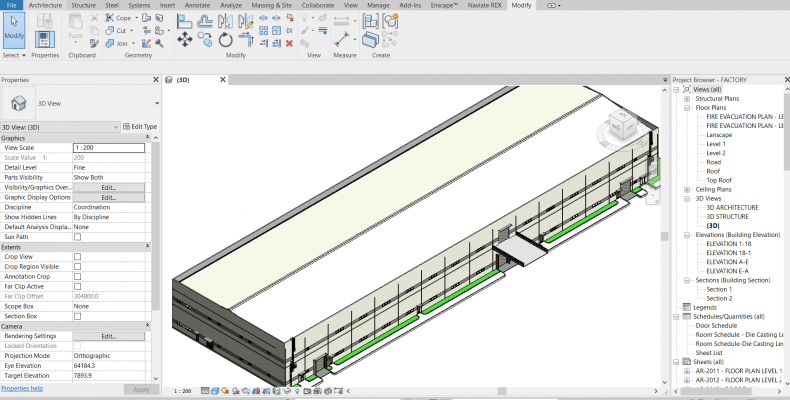
Task: Switch to the Architecture ribbon tab
Action: [x=44, y=5]
